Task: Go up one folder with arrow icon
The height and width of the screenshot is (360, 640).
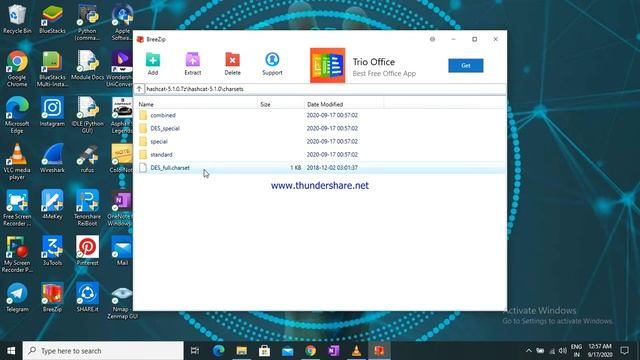Action: (139, 89)
